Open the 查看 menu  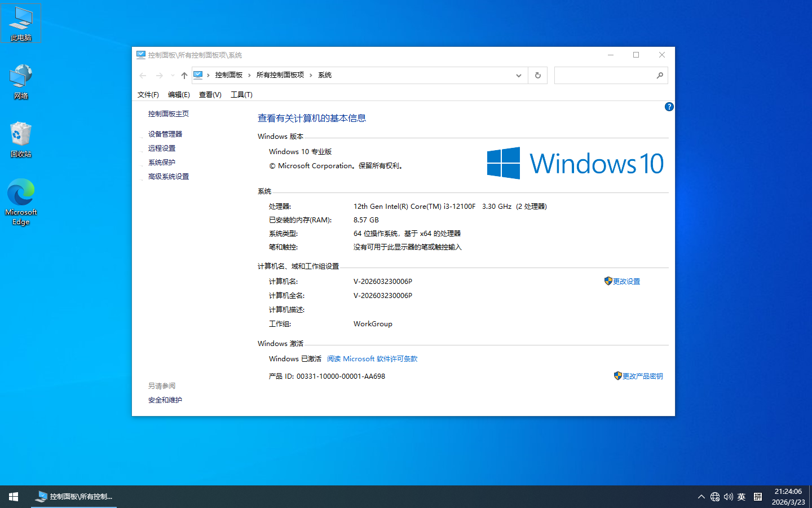[x=209, y=94]
